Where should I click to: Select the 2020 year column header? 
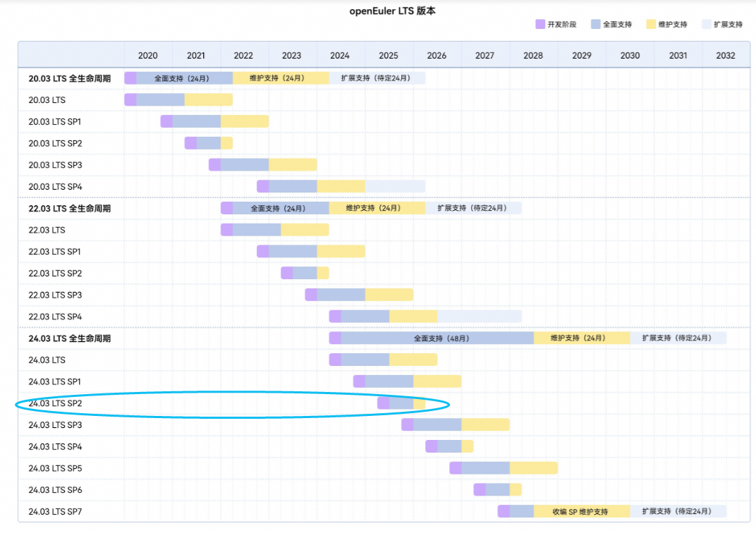[x=148, y=56]
